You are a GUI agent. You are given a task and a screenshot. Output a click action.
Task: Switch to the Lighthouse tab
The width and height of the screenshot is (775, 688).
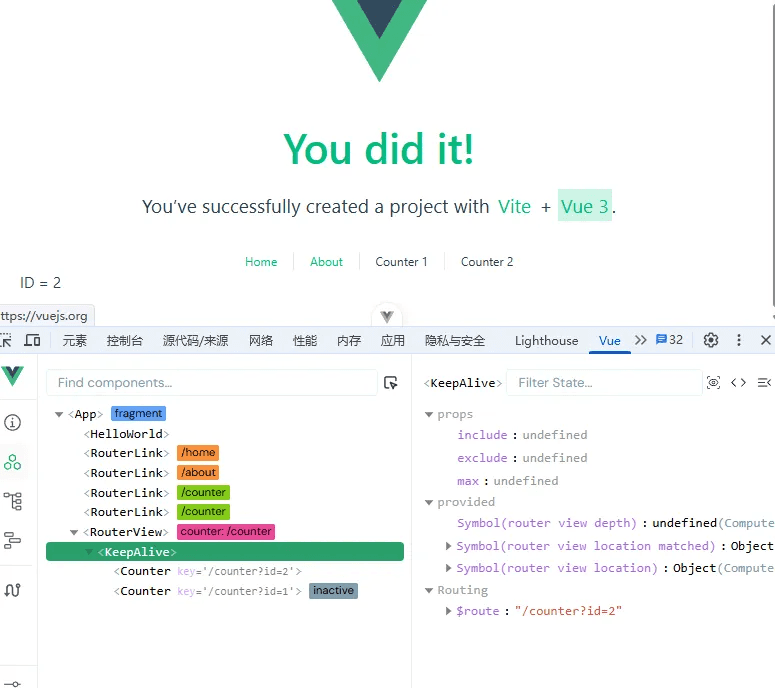(546, 340)
